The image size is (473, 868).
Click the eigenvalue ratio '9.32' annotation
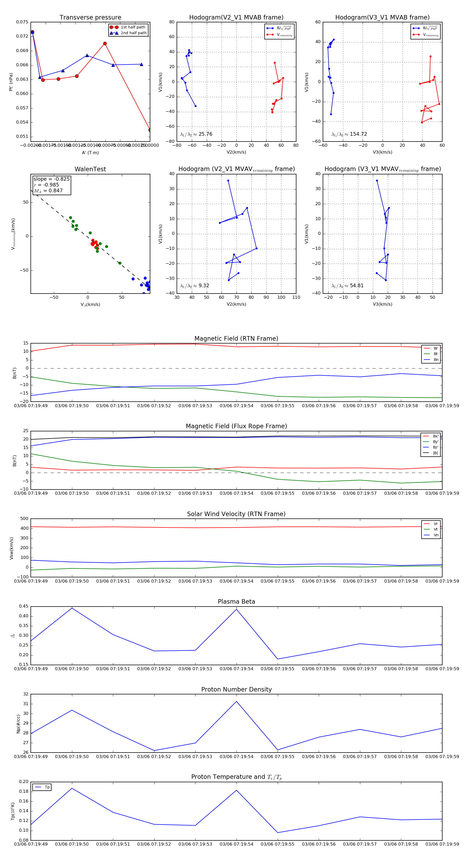click(x=194, y=286)
